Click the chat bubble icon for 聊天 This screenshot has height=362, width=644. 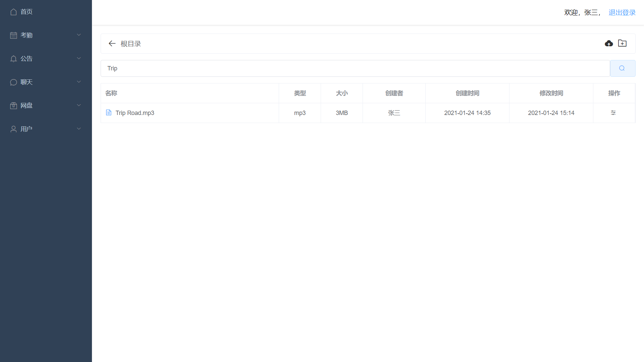[13, 82]
